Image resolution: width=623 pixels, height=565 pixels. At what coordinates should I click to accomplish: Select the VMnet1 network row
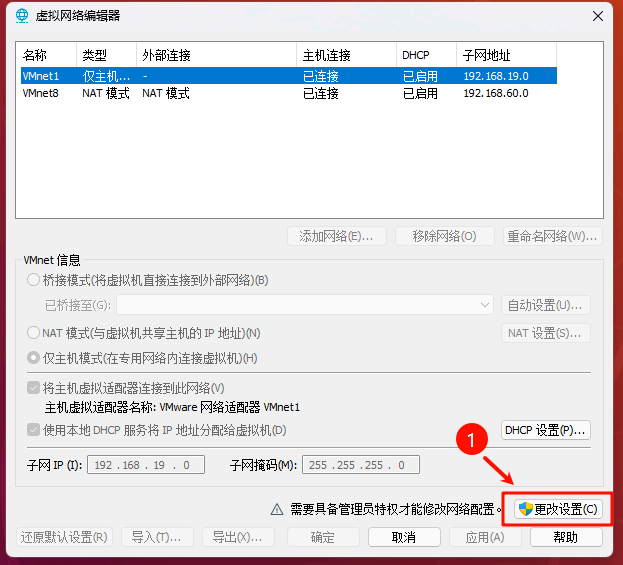point(289,75)
